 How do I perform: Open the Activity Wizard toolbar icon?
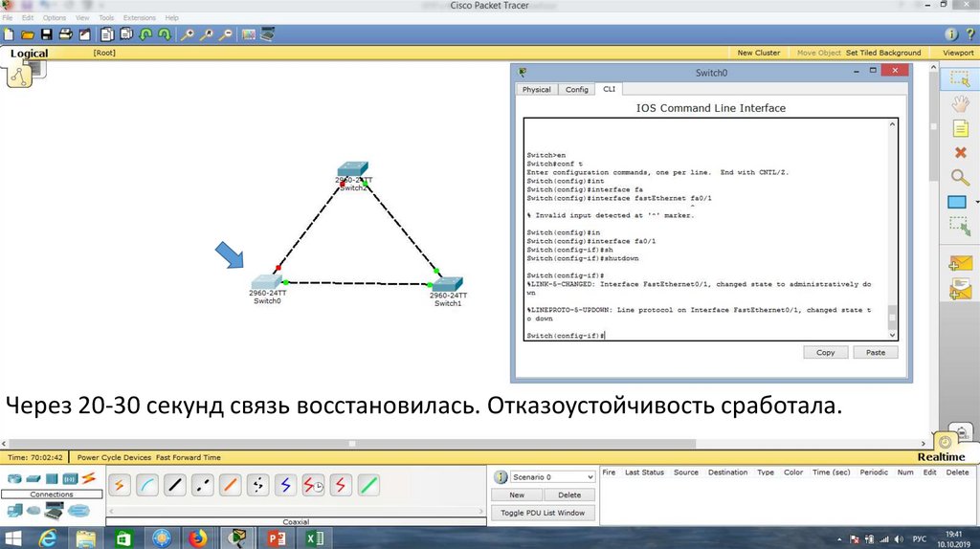84,34
